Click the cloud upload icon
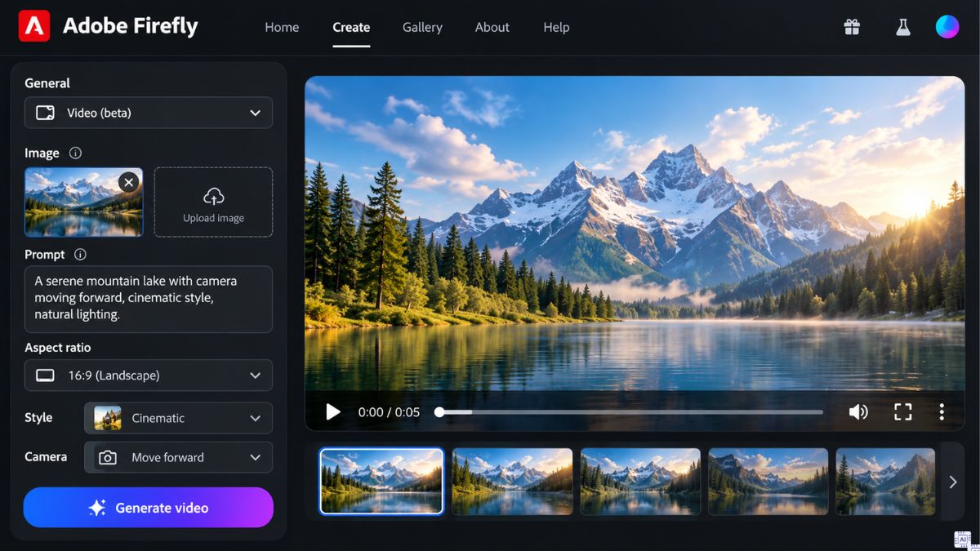Viewport: 980px width, 551px height. [213, 197]
